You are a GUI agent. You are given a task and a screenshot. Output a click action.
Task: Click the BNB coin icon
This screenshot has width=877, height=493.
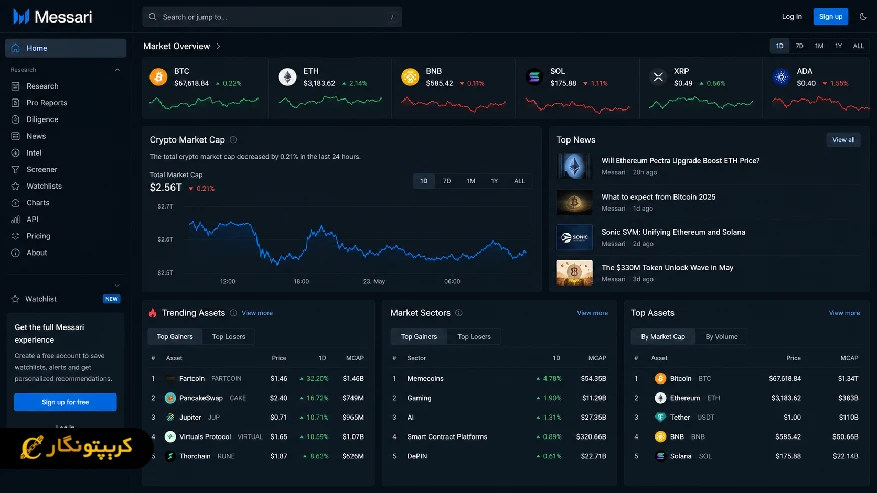tap(410, 77)
